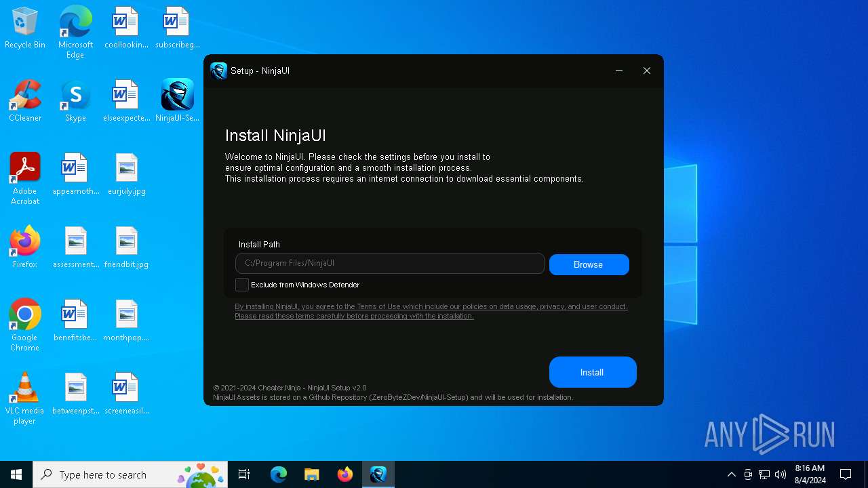Viewport: 868px width, 488px height.
Task: Select the NinjaUI-Setup desktop icon
Action: [x=177, y=102]
